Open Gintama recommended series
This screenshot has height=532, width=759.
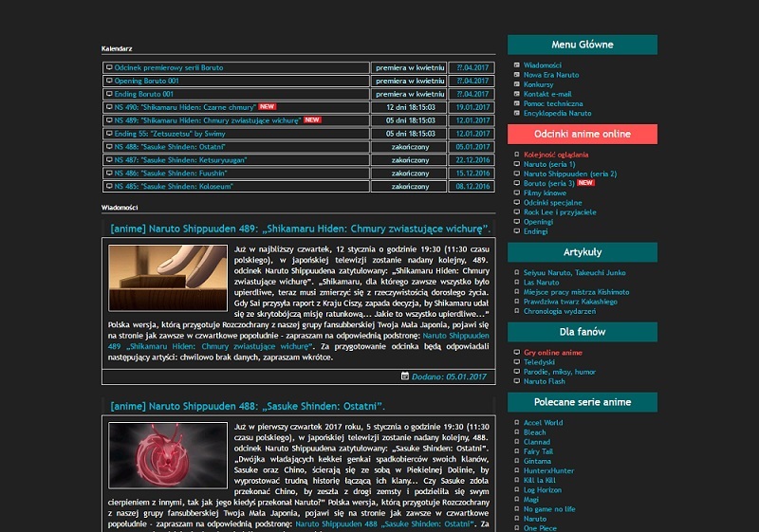[537, 461]
